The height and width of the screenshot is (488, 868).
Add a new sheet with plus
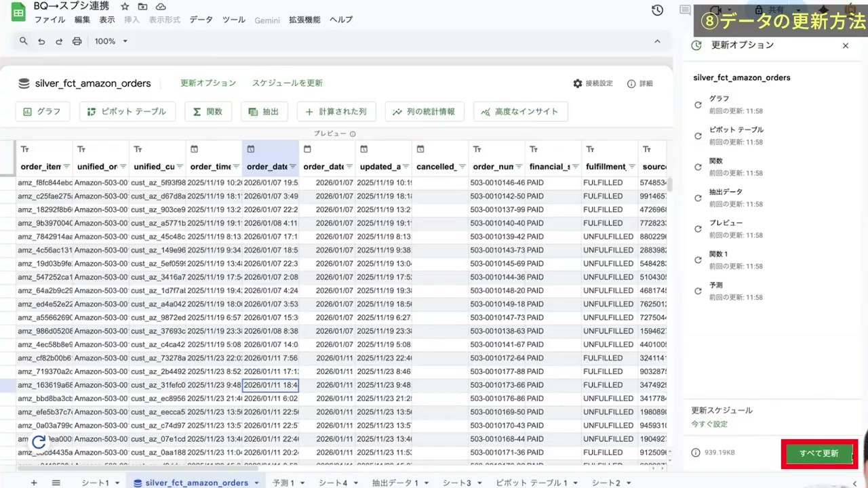coord(34,483)
